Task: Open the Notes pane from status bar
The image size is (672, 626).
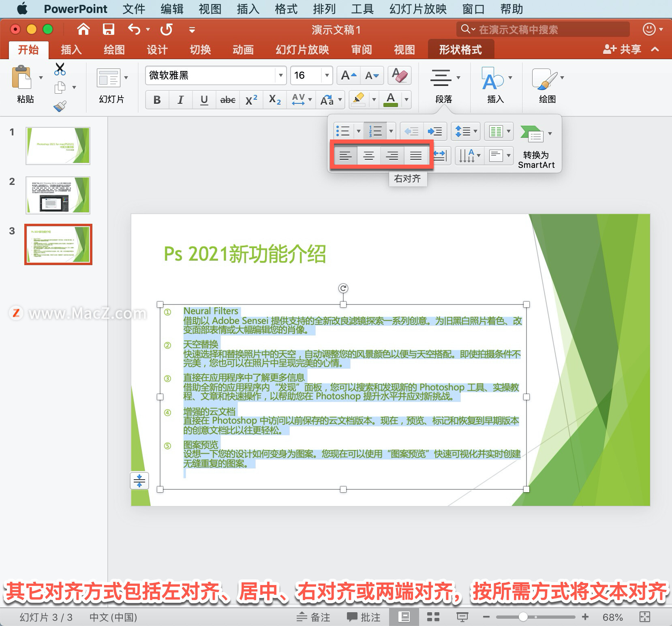Action: (313, 617)
